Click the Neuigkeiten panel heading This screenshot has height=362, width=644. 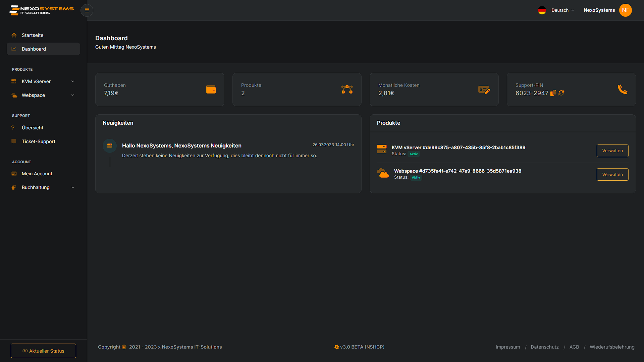pos(118,123)
